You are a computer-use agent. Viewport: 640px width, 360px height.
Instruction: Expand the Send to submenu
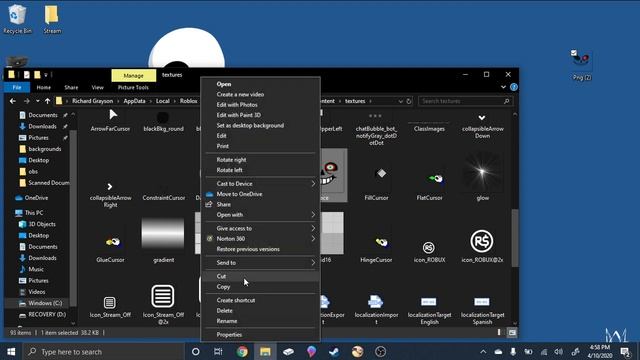pyautogui.click(x=260, y=262)
